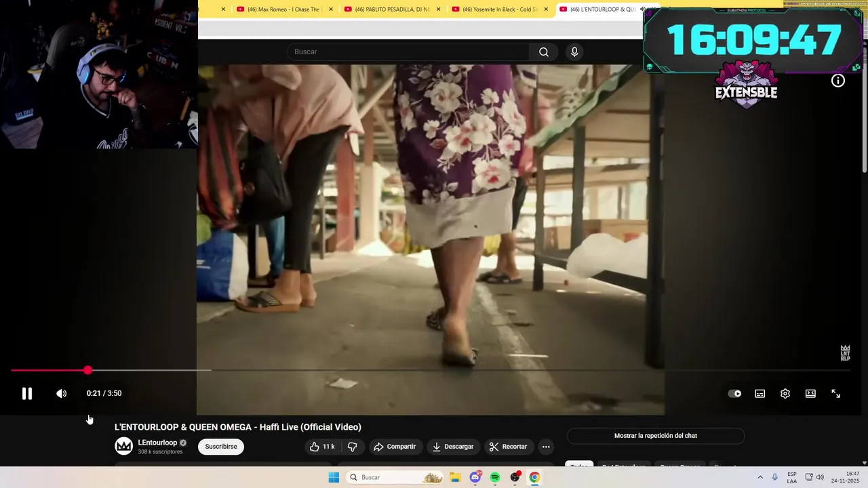Open clock and date 16:47 panel
This screenshot has width=868, height=488.
click(x=846, y=477)
